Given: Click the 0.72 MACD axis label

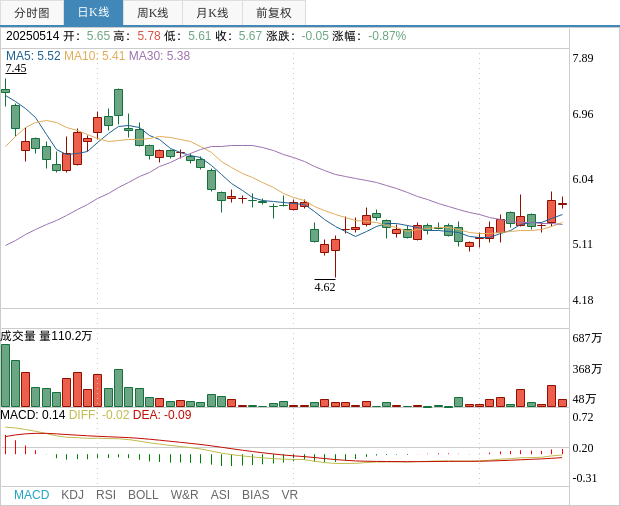Looking at the screenshot, I should (x=583, y=417).
